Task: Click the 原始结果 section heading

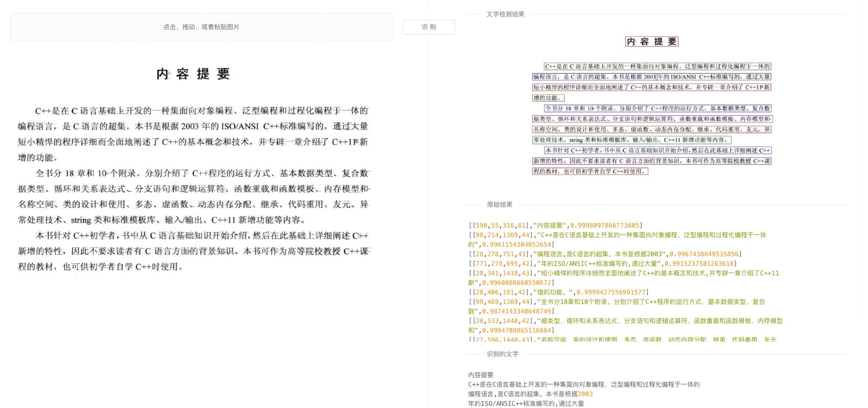Action: (x=499, y=204)
